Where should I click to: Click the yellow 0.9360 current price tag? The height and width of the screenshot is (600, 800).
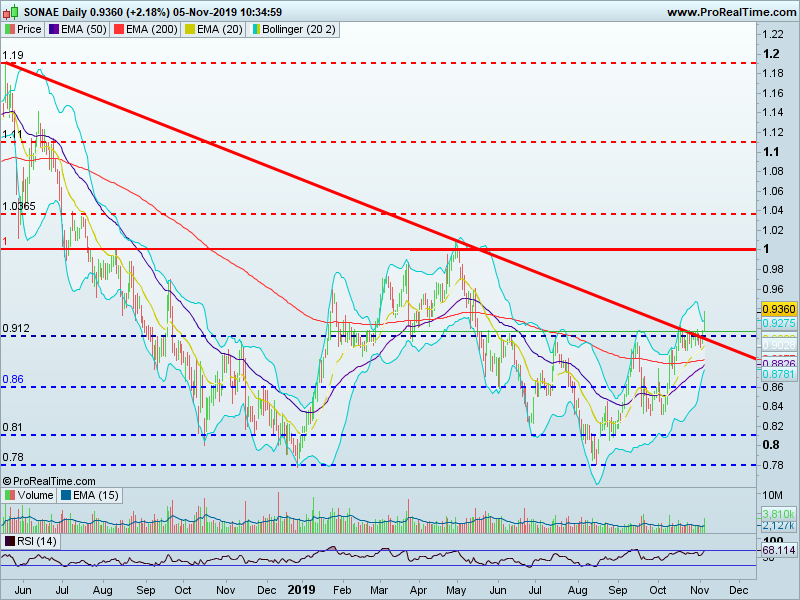coord(779,309)
